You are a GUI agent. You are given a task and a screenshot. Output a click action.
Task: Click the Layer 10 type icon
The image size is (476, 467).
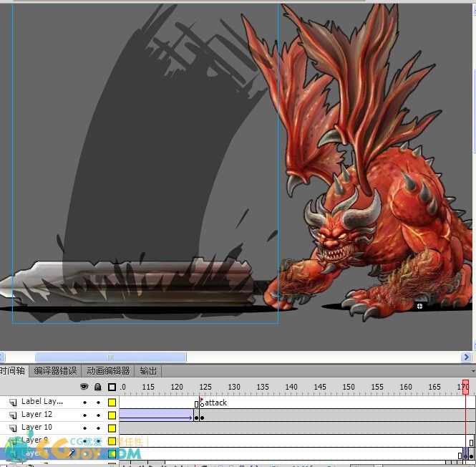click(13, 428)
